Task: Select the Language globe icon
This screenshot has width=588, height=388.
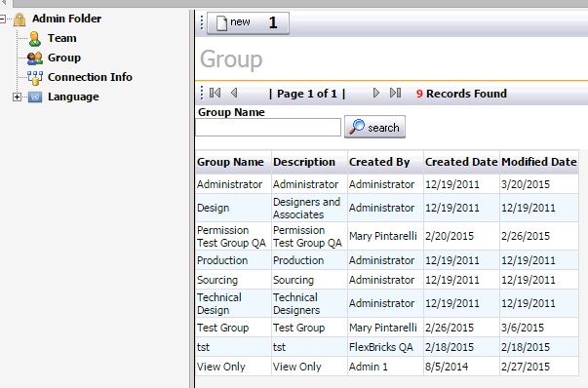Action: [x=35, y=97]
